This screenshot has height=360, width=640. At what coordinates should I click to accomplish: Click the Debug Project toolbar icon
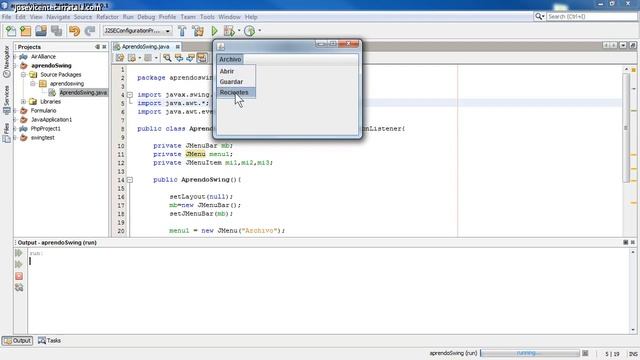229,31
